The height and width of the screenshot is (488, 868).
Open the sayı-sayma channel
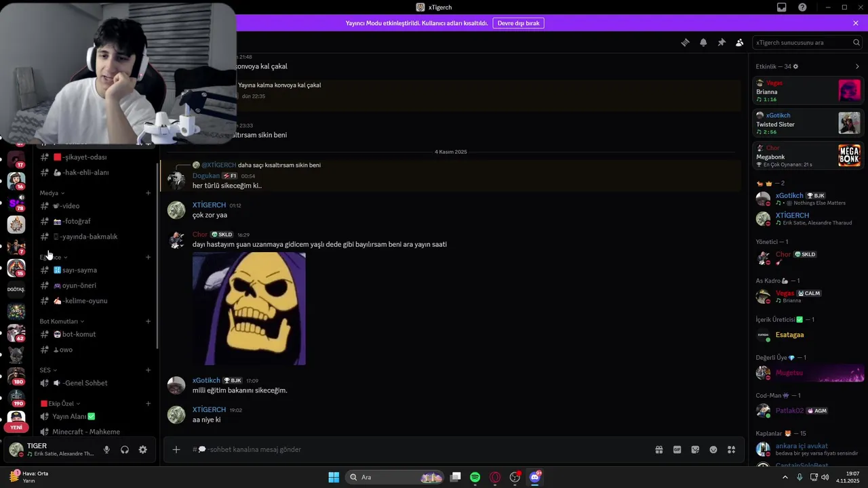(x=97, y=270)
